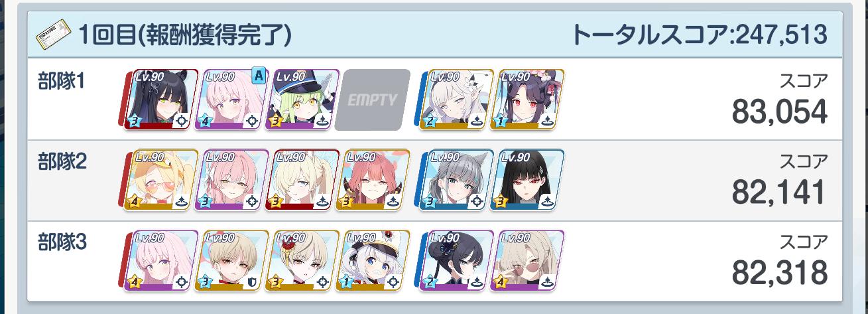Screen dimensions: 868x314
Task: Click the EMPTY slot in 部隊1
Action: click(372, 100)
